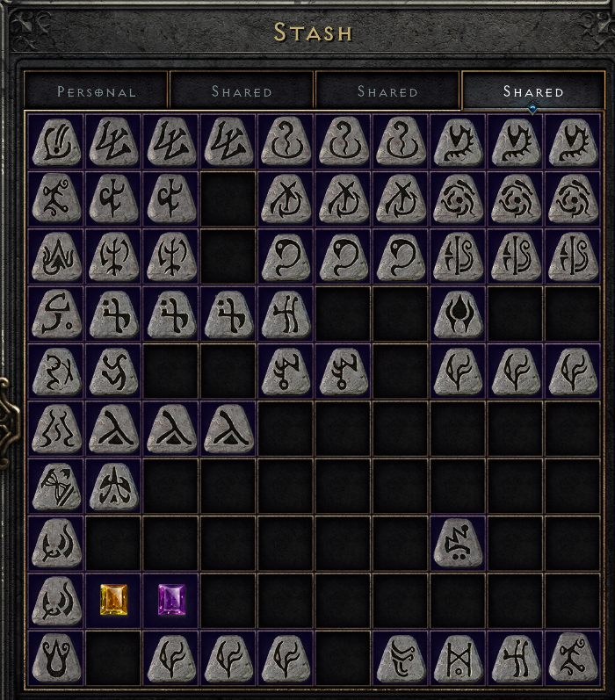
Task: Click the empty slot right of the amethyst
Action: click(x=228, y=601)
